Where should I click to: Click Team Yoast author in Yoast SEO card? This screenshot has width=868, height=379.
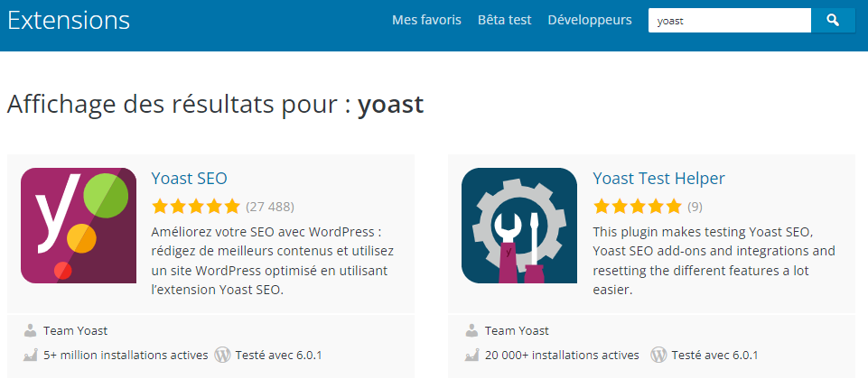(75, 330)
